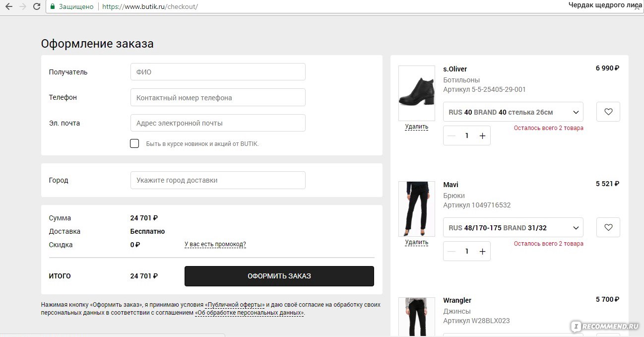The image size is (644, 337).
Task: Enable BUTIK news and promotions checkbox
Action: pyautogui.click(x=134, y=143)
